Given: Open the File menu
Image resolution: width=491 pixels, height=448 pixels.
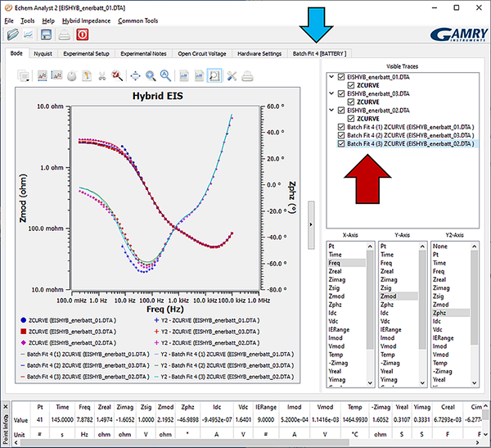Looking at the screenshot, I should [x=9, y=20].
